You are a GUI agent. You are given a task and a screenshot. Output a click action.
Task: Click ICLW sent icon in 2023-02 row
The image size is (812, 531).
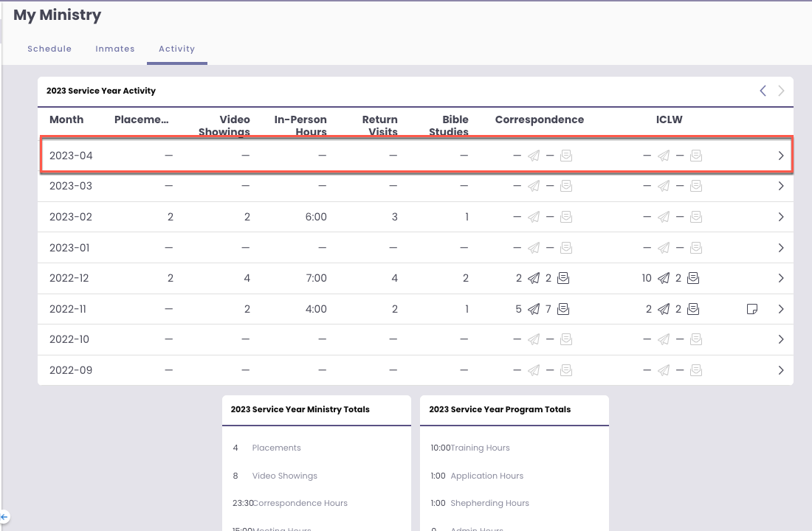(x=664, y=217)
